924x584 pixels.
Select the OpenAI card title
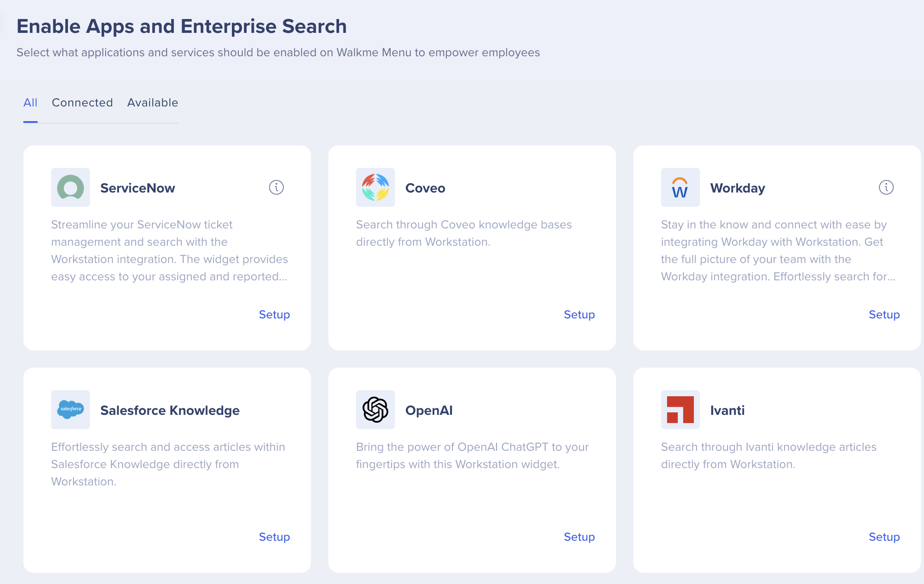pos(429,410)
